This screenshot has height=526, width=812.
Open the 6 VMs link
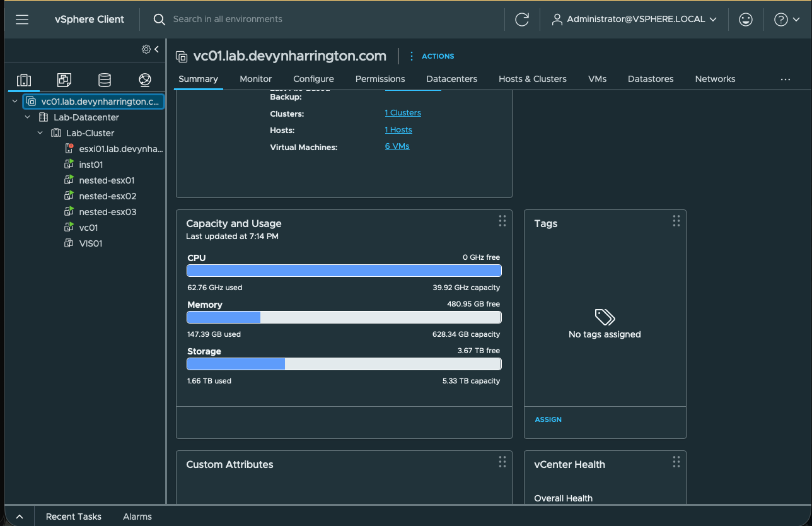coord(397,146)
